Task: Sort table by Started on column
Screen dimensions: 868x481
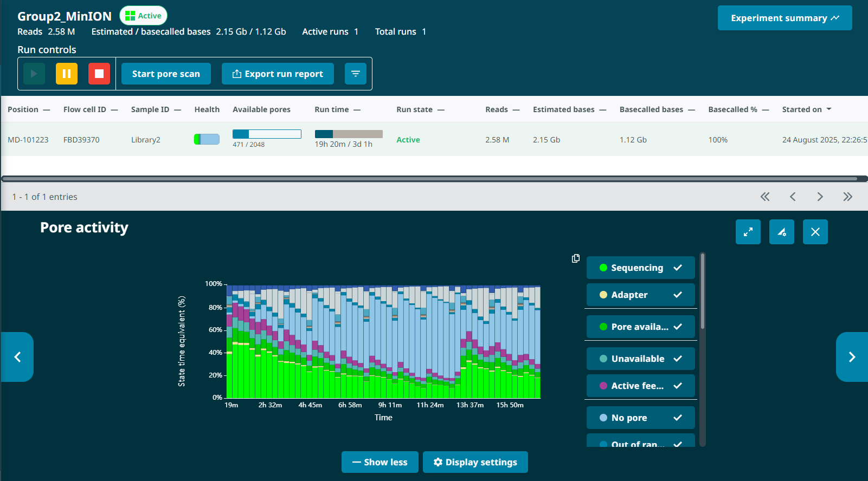Action: [806, 109]
